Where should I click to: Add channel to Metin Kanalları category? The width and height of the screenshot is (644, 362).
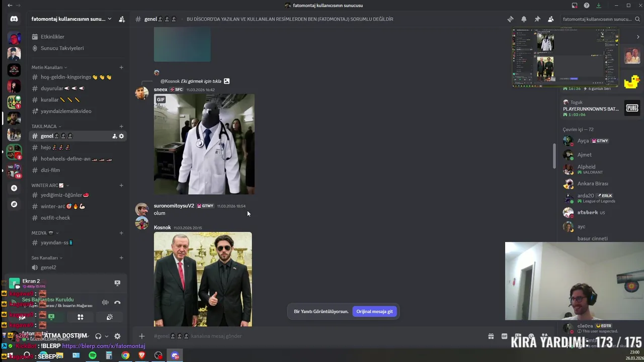pos(121,67)
